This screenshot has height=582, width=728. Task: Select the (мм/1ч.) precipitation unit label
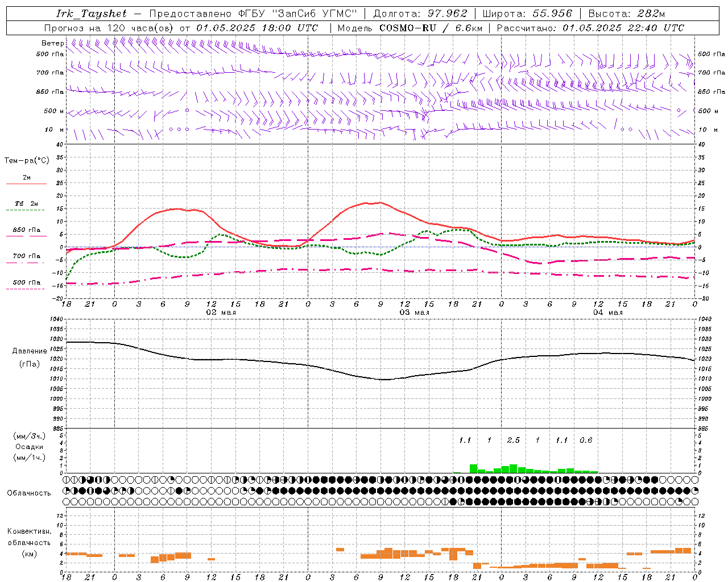pyautogui.click(x=30, y=458)
